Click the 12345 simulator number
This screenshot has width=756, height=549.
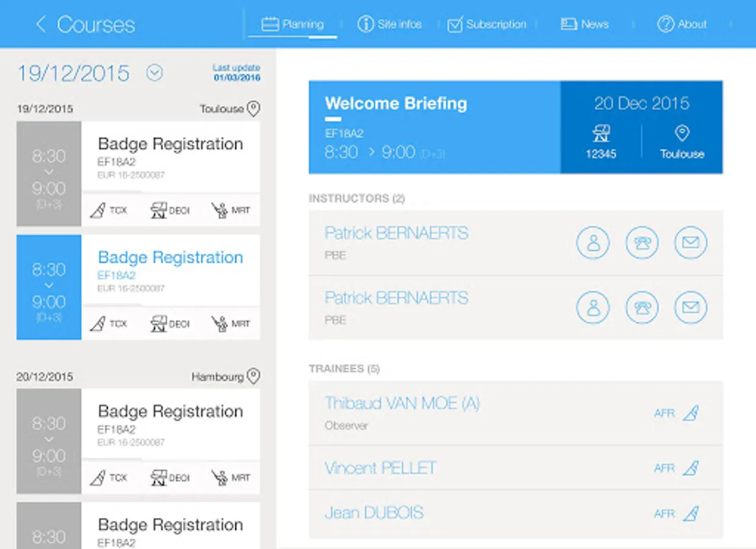pos(601,154)
